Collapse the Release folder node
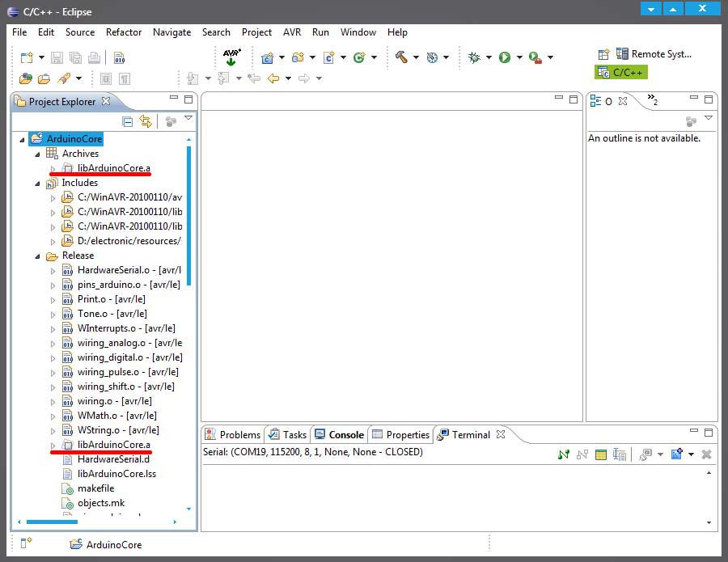 37,256
